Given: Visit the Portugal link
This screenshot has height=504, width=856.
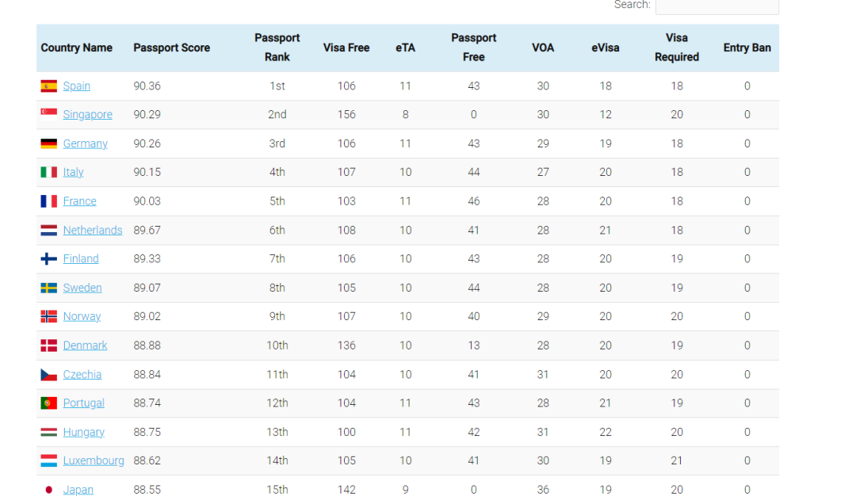Looking at the screenshot, I should [83, 403].
